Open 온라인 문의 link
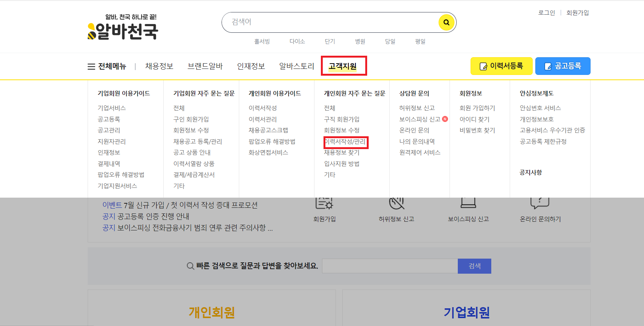Viewport: 644px width, 326px height. point(414,130)
